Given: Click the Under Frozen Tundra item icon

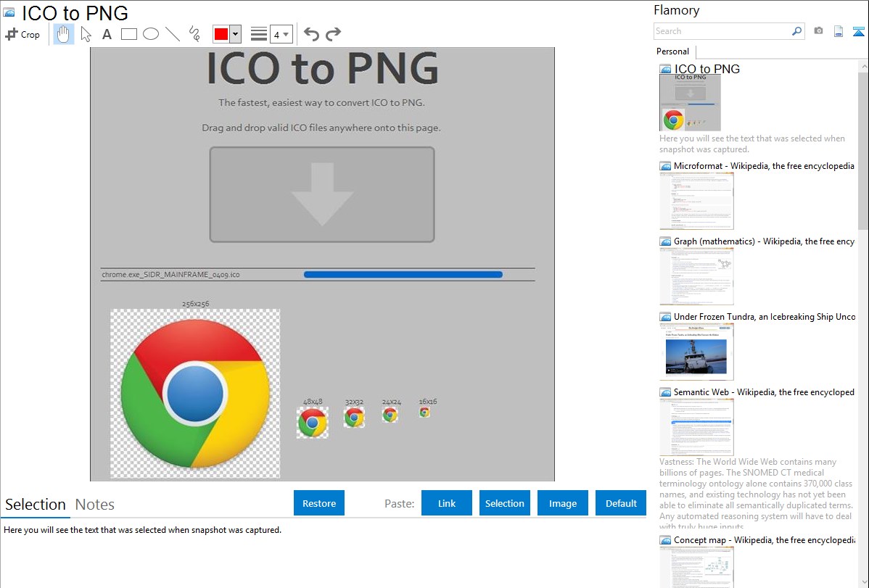Looking at the screenshot, I should tap(665, 317).
